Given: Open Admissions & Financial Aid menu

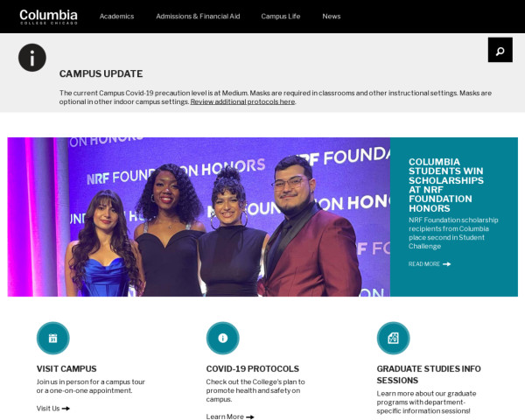Looking at the screenshot, I should (x=198, y=17).
